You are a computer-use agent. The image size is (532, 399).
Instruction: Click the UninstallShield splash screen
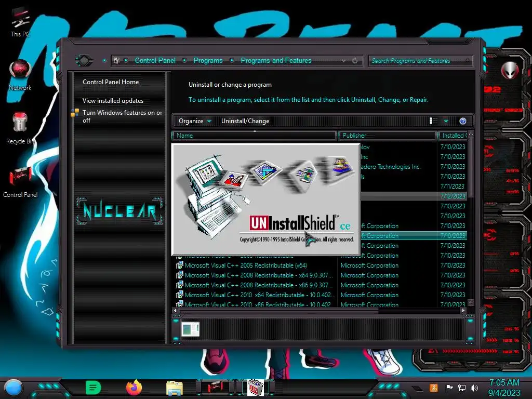pos(265,199)
